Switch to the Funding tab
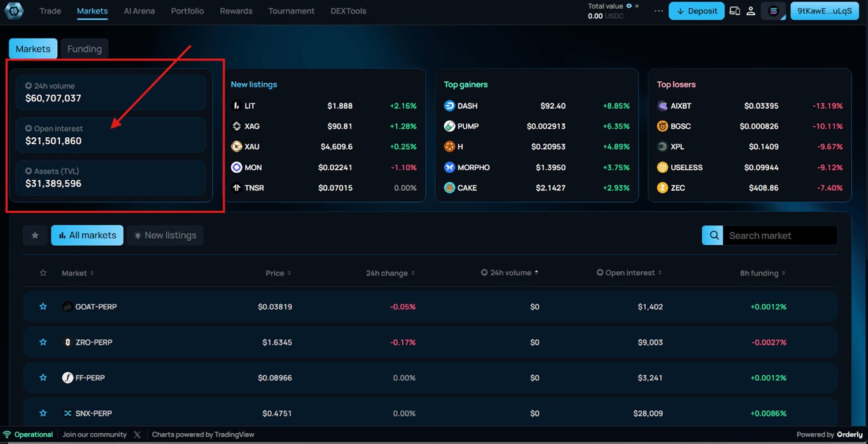The width and height of the screenshot is (868, 444). (85, 49)
